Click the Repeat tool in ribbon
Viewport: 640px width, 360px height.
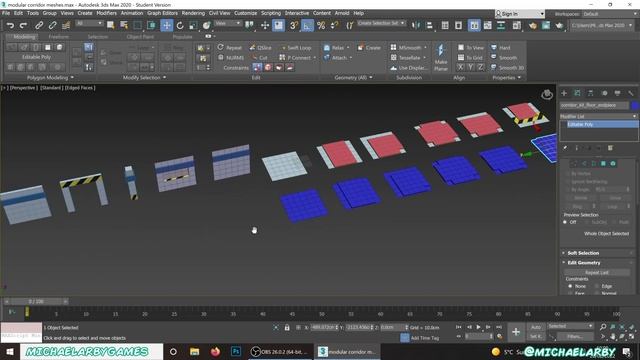click(230, 48)
